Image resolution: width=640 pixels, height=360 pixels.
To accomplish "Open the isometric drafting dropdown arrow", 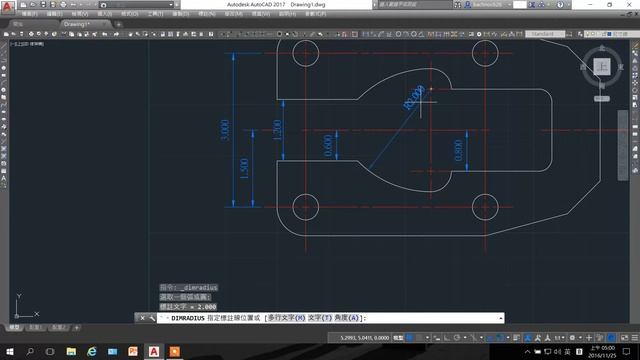I will coord(482,338).
